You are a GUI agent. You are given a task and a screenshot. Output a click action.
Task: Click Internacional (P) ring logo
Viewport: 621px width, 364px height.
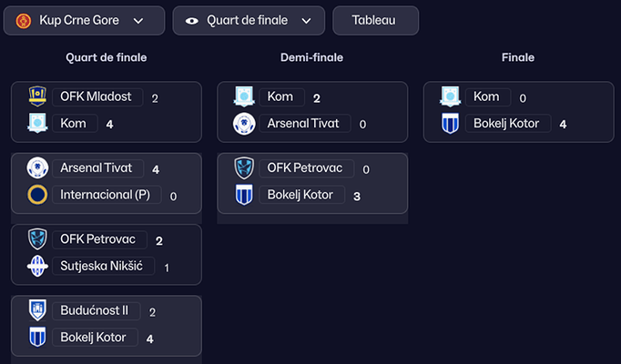click(37, 194)
